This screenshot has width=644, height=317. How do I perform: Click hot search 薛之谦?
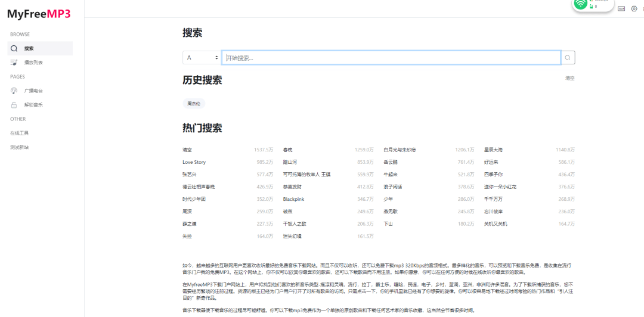click(190, 224)
